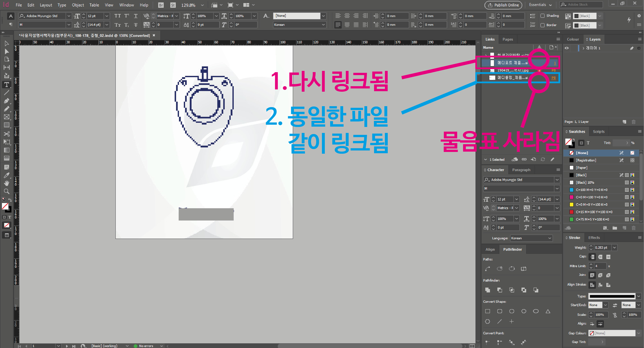Click stroke Weight input field
This screenshot has height=348, width=644.
[602, 247]
